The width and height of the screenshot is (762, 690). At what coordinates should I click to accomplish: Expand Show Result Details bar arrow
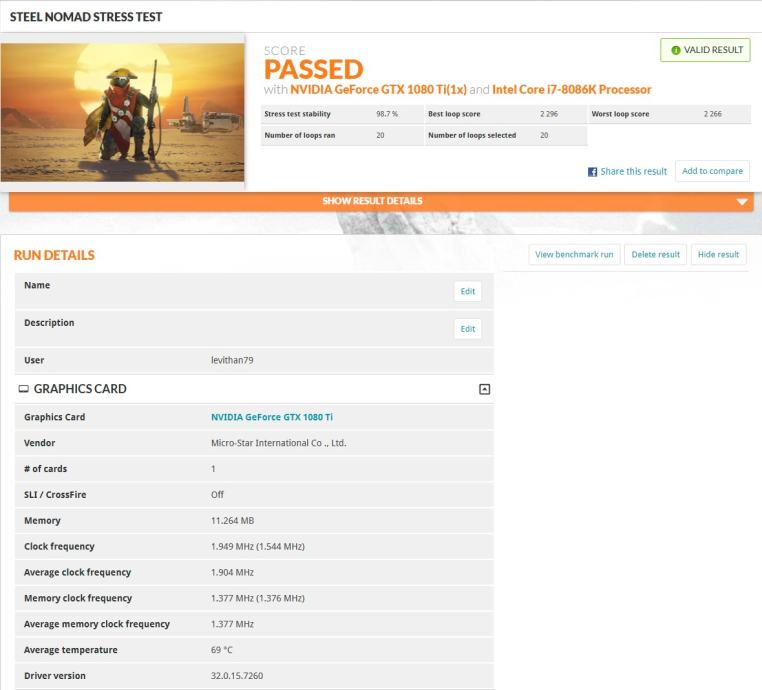tap(742, 201)
